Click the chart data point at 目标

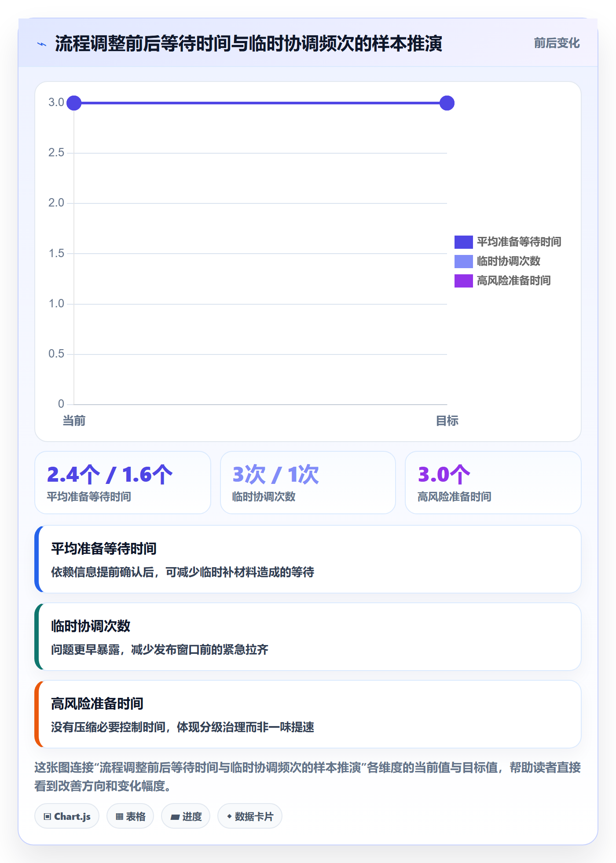pyautogui.click(x=447, y=103)
